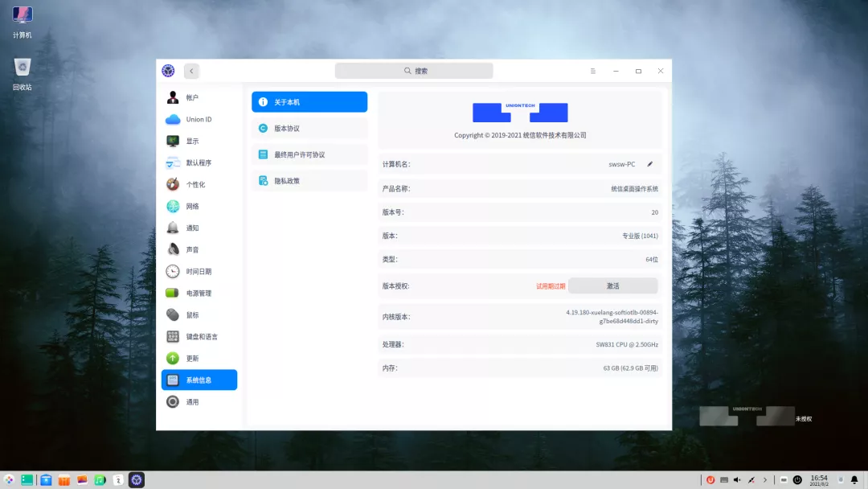Open the 显示 (Display) settings
The height and width of the screenshot is (489, 868).
click(x=199, y=142)
